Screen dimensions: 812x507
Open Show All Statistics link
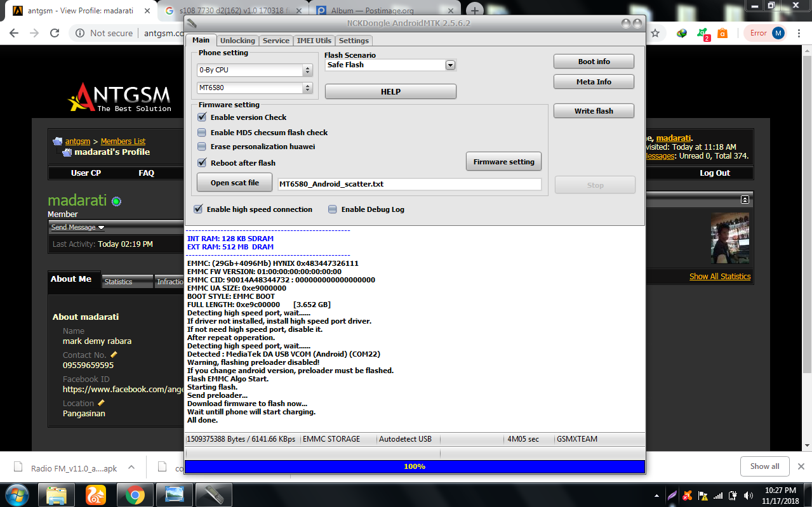click(x=720, y=277)
